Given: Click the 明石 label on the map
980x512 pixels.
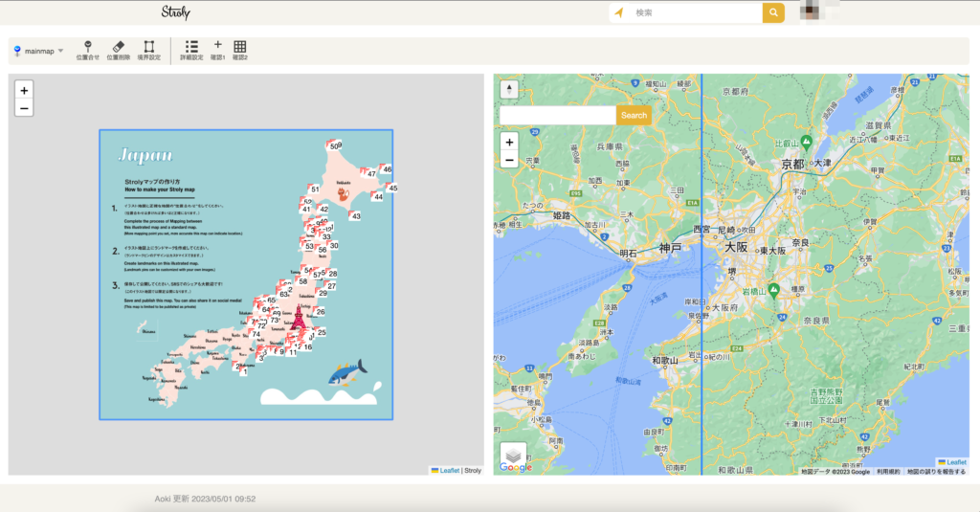Looking at the screenshot, I should [x=628, y=254].
